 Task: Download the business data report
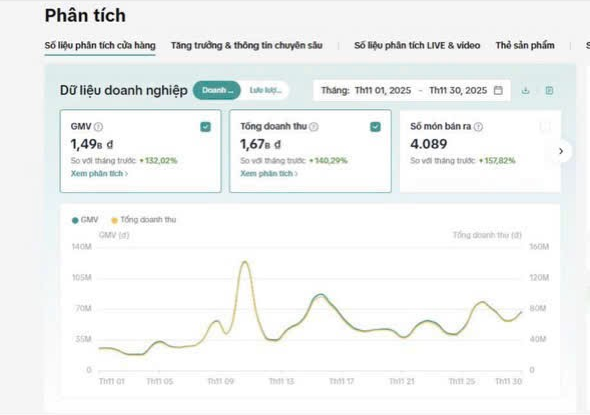tap(526, 90)
